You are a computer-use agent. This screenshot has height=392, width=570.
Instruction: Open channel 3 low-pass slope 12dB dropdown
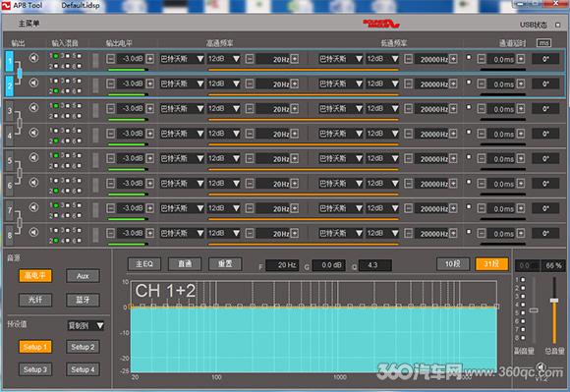click(382, 109)
